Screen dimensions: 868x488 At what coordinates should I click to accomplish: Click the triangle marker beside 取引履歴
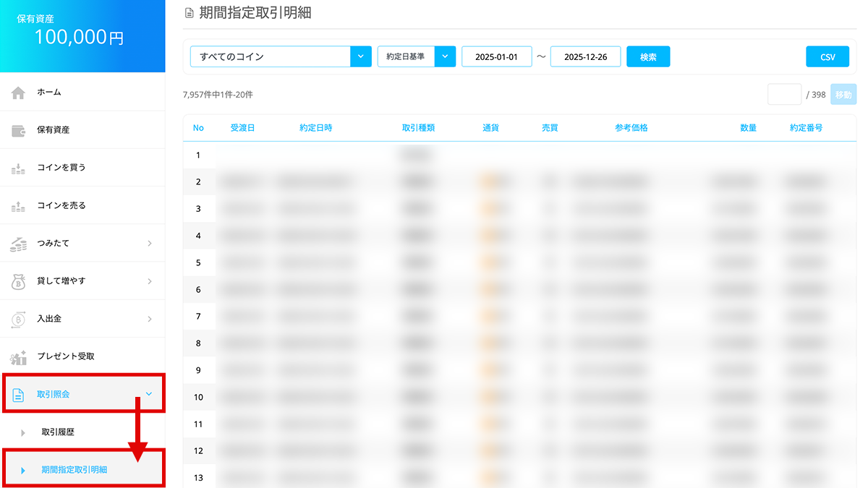[x=23, y=432]
